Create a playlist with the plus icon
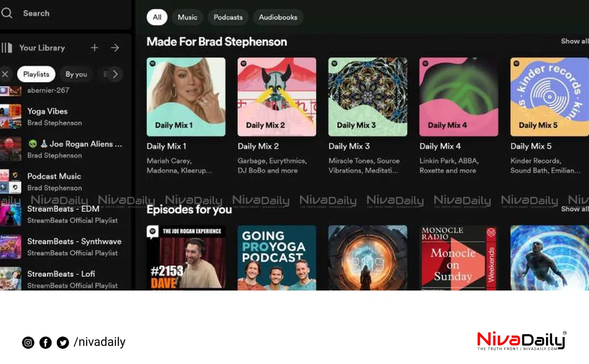The width and height of the screenshot is (589, 364). [x=95, y=48]
